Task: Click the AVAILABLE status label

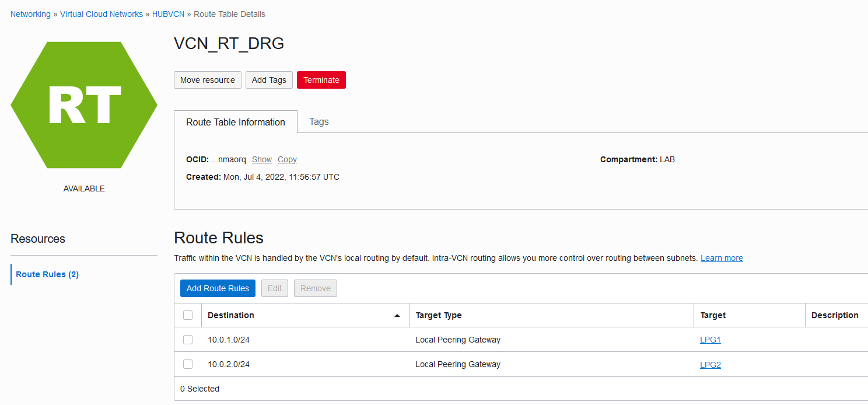Action: point(84,188)
